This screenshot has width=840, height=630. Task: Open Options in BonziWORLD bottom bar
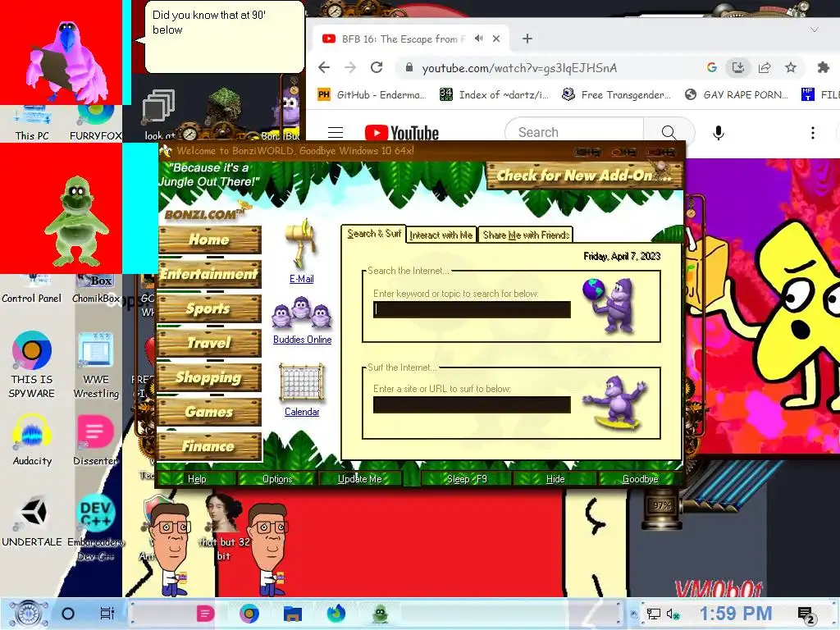pos(277,479)
